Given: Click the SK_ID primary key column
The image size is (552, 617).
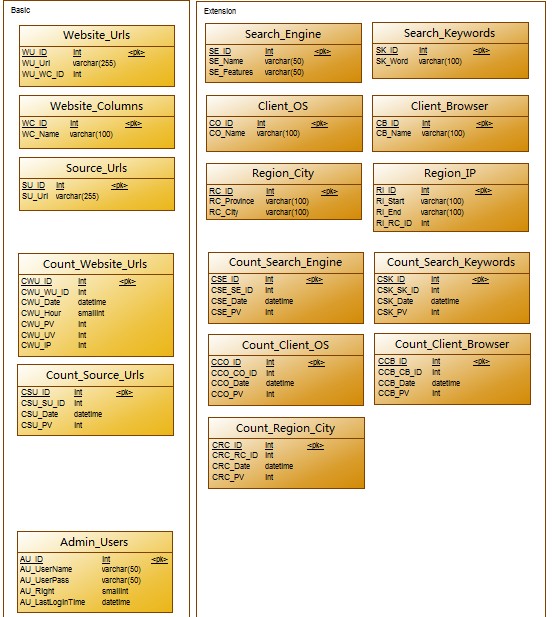Looking at the screenshot, I should click(x=387, y=50).
